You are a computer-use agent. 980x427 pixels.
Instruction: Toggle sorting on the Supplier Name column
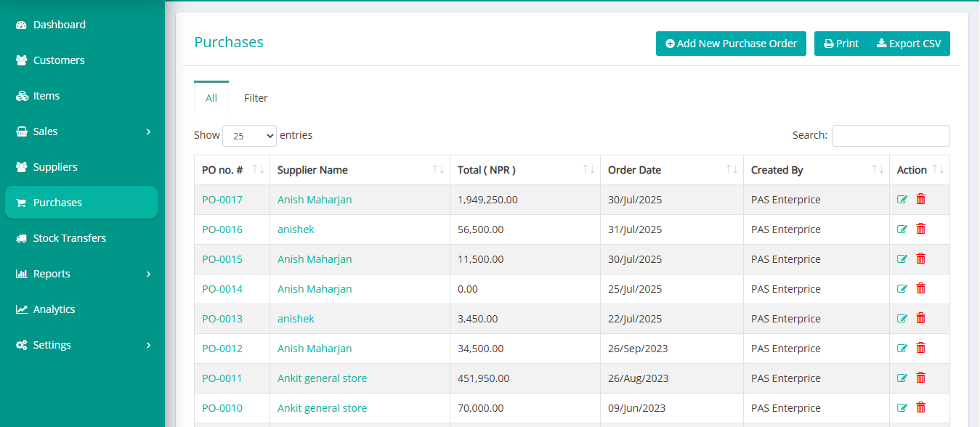(x=438, y=169)
